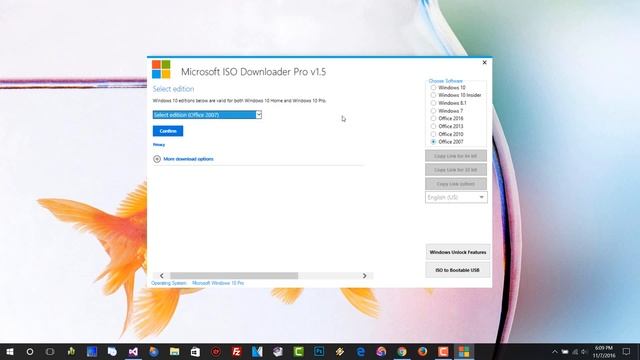Open Task View on the taskbar

point(50,351)
